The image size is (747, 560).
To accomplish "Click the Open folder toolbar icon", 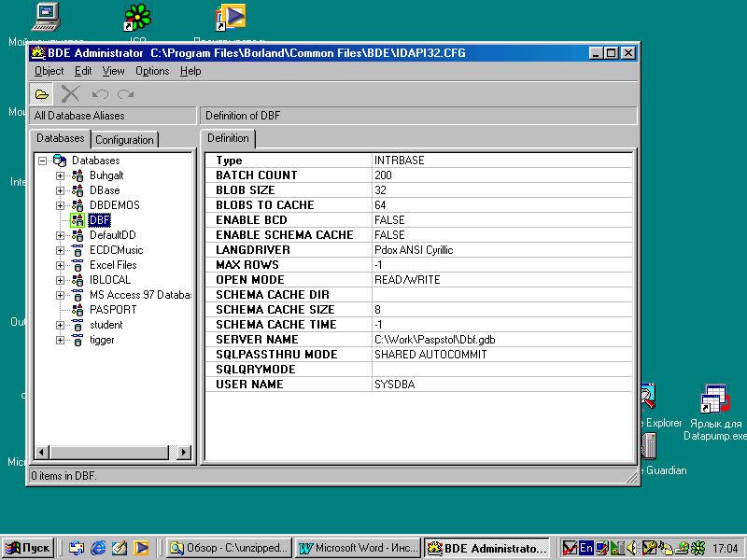I will 42,94.
